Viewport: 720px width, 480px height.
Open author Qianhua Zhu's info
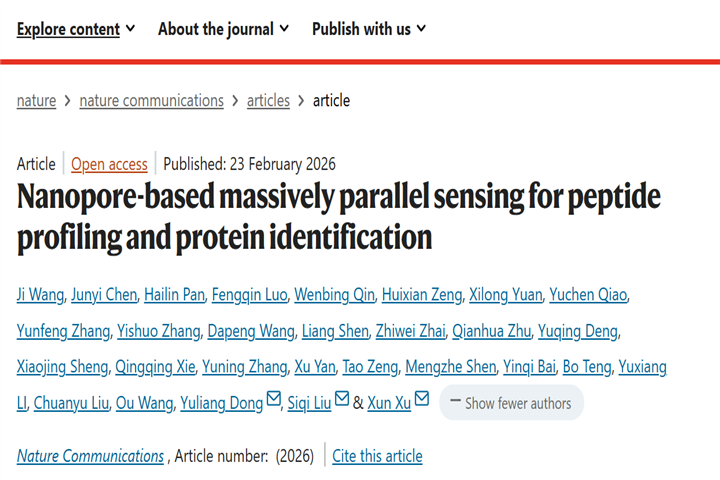[490, 331]
